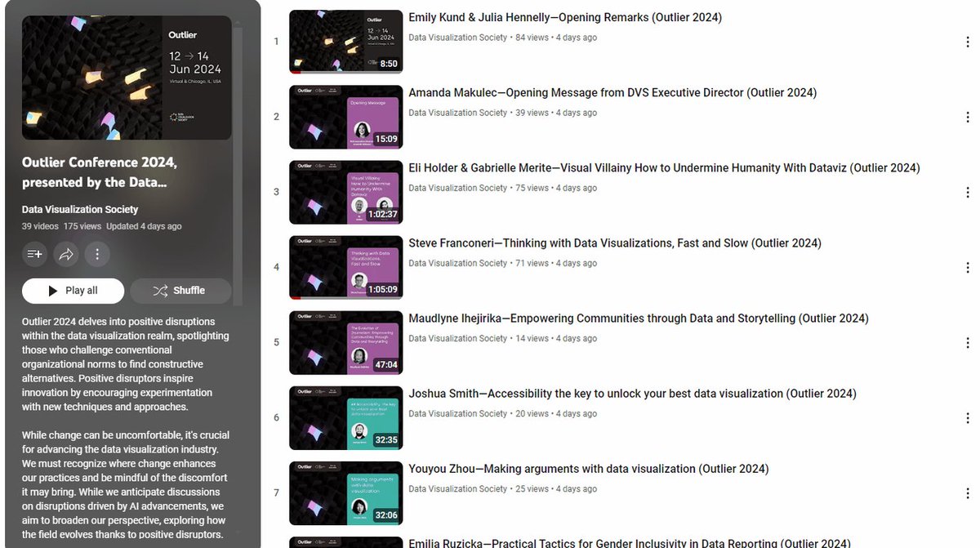Click channel name under Emily Kund video
The height and width of the screenshot is (548, 980).
click(x=458, y=38)
